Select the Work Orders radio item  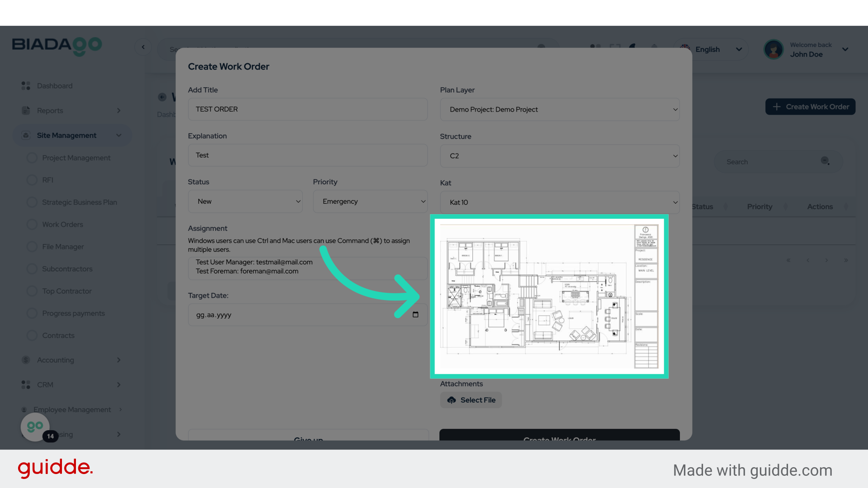click(32, 225)
